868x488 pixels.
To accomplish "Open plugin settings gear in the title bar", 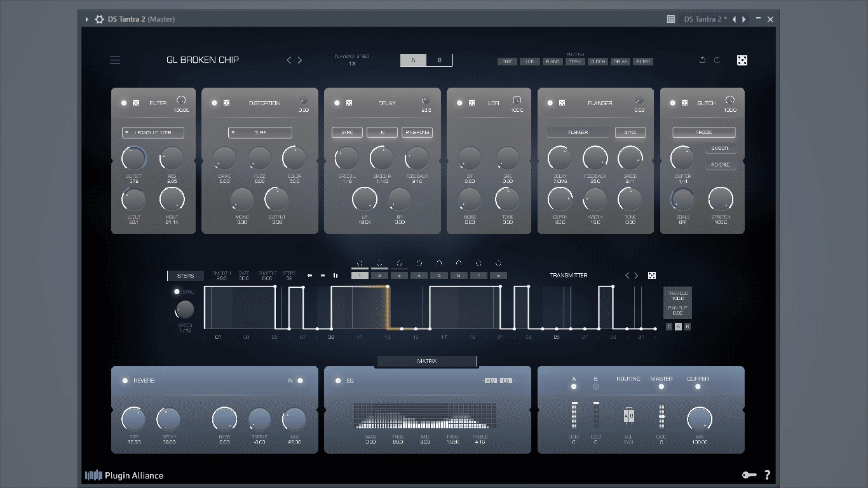I will (99, 19).
